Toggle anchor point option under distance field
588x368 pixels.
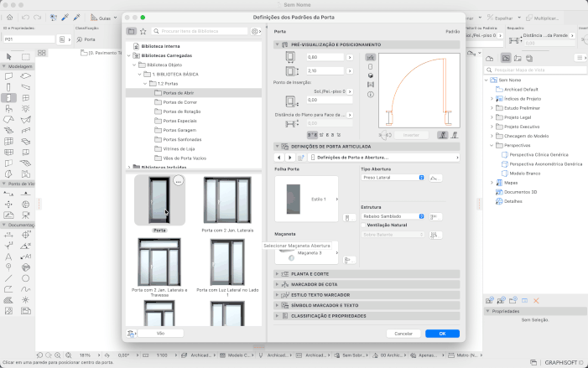[x=312, y=135]
